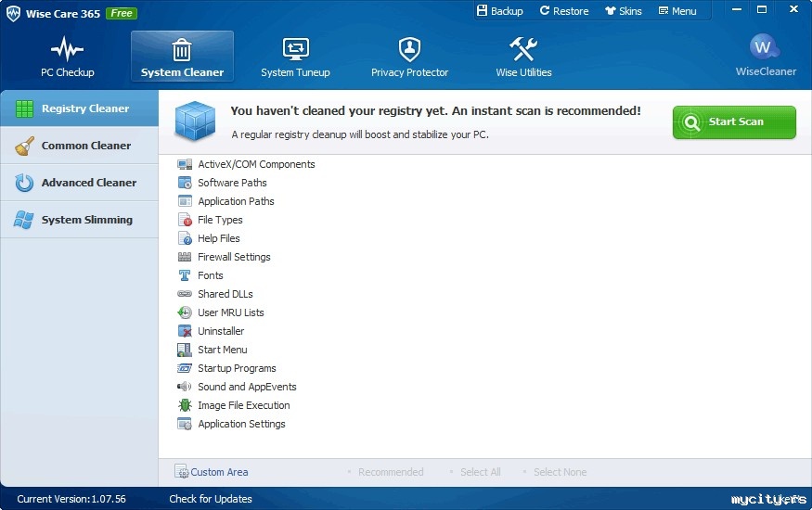Select the Sound and AppEvents text
Screen dimensions: 812x510
click(x=247, y=387)
